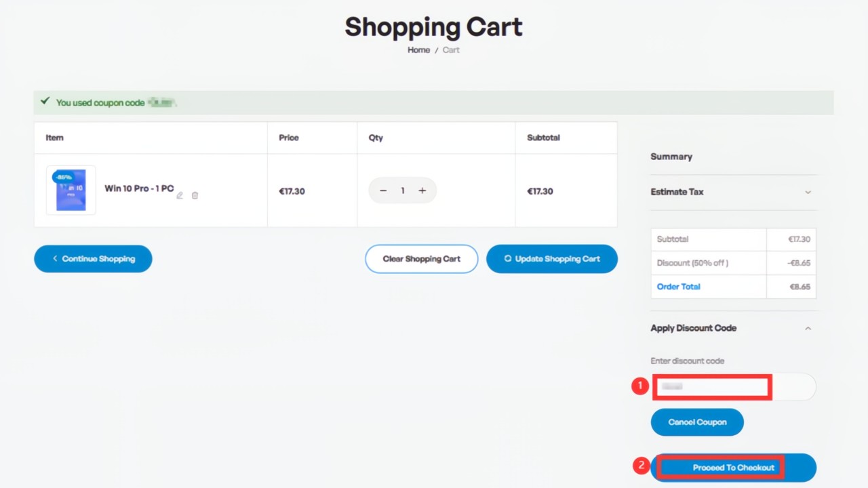Go to Home via breadcrumb link
Image resolution: width=868 pixels, height=488 pixels.
tap(418, 50)
